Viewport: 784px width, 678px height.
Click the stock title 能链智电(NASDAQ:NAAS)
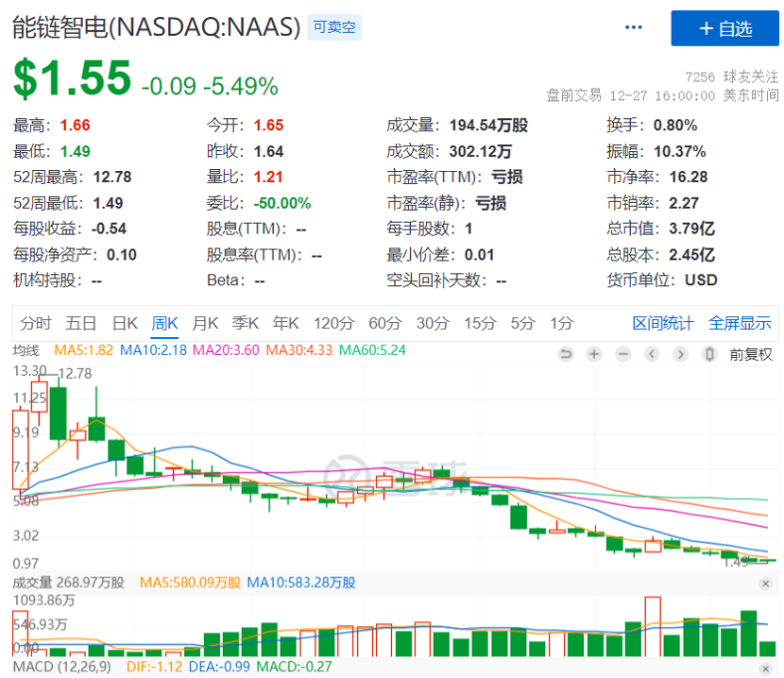(156, 26)
